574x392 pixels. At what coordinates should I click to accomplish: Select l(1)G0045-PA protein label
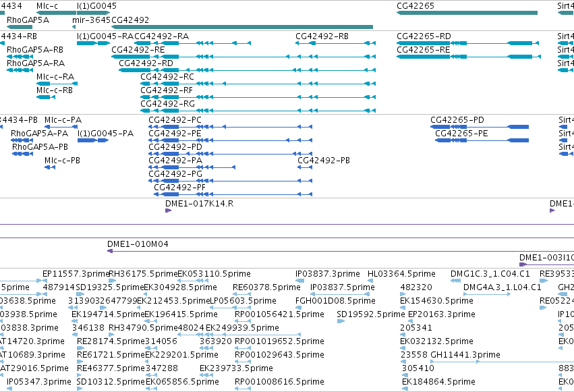(x=105, y=133)
